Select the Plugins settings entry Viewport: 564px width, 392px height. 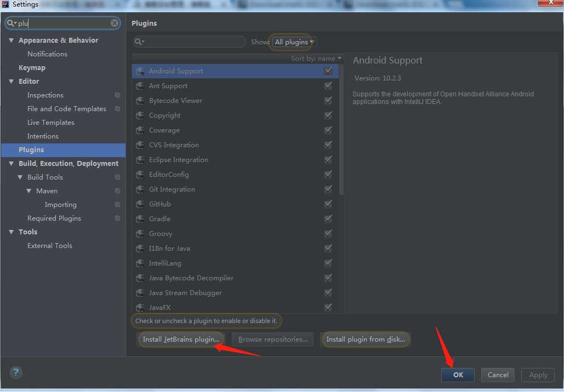(x=64, y=150)
